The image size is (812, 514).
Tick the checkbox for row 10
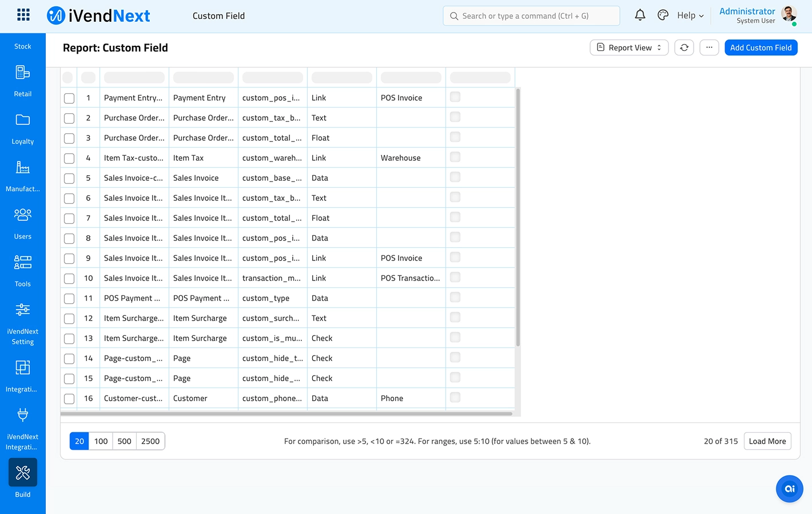[69, 279]
